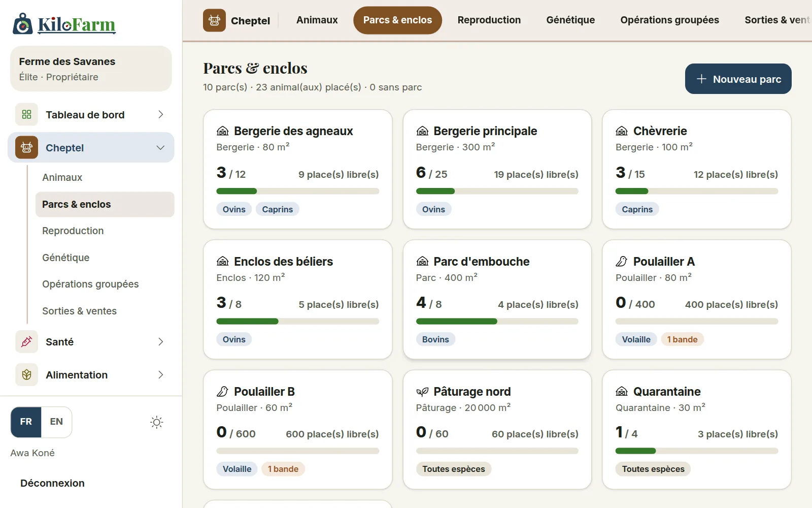Click Déconnexion to log out
The width and height of the screenshot is (812, 508).
[x=52, y=483]
